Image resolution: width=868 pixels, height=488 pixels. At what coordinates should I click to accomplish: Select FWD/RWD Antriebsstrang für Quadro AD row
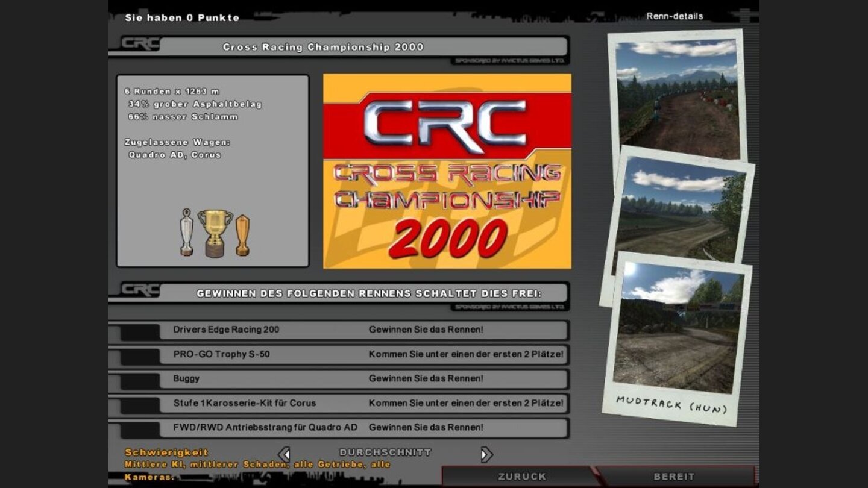(x=339, y=427)
